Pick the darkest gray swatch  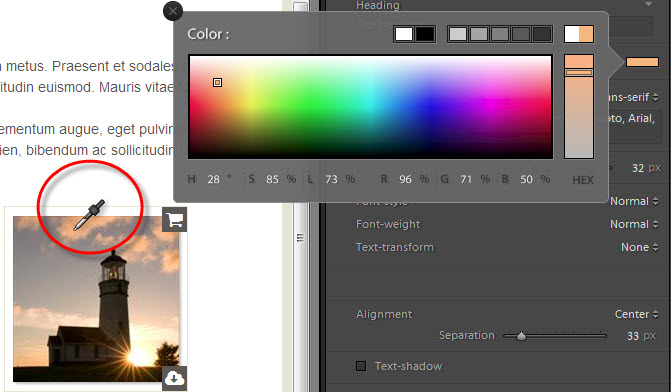[542, 34]
